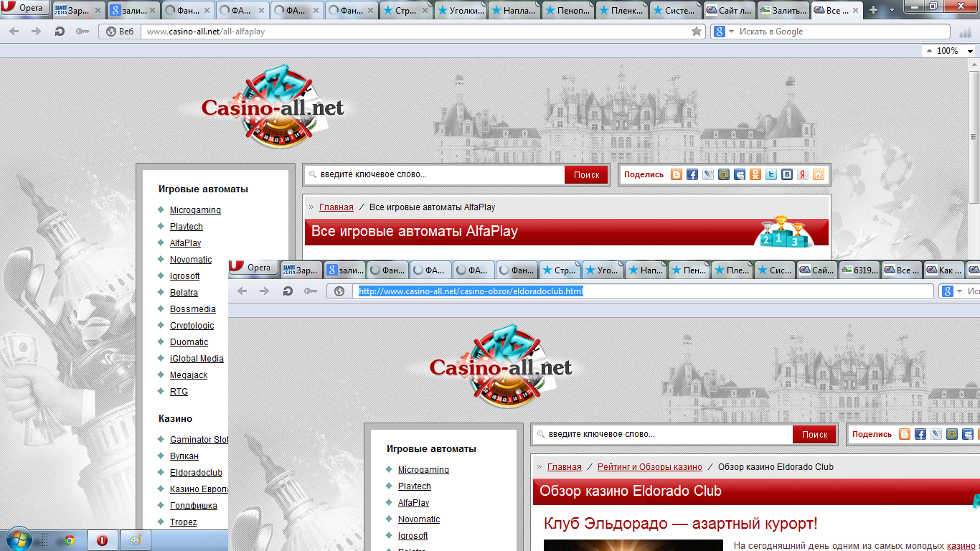Open the Opera menu in the back window
The width and height of the screenshot is (980, 551).
click(x=25, y=9)
